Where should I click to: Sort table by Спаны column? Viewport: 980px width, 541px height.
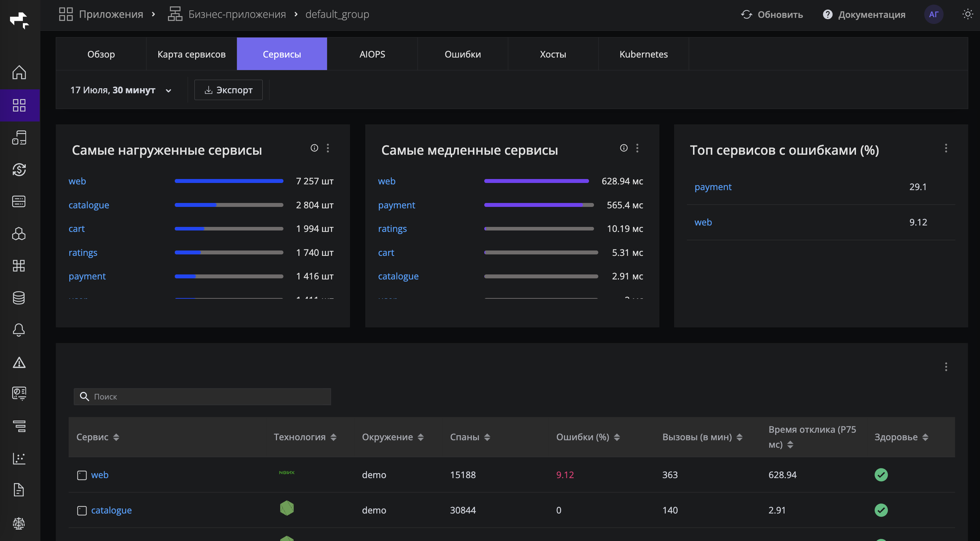(x=470, y=437)
